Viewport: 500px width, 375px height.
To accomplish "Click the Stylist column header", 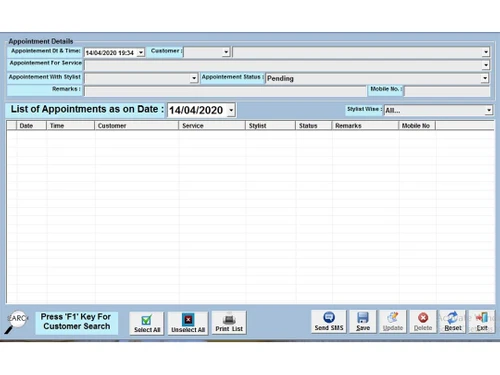I will [270, 126].
